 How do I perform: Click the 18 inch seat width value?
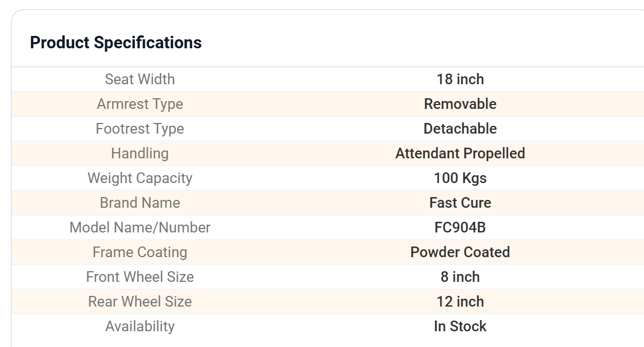(x=460, y=79)
